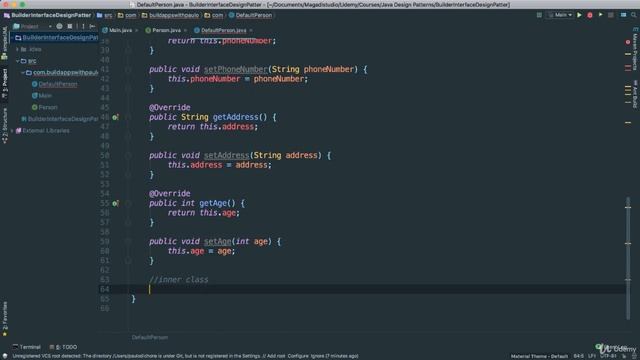The height and width of the screenshot is (360, 640).
Task: Open UTF-8 file encoding selector in status bar
Action: [x=608, y=356]
